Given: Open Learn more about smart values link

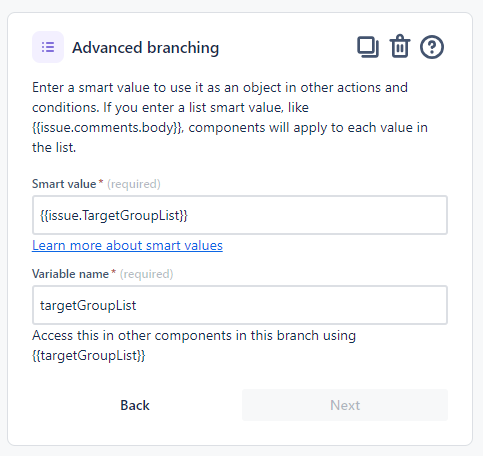Looking at the screenshot, I should [x=127, y=246].
